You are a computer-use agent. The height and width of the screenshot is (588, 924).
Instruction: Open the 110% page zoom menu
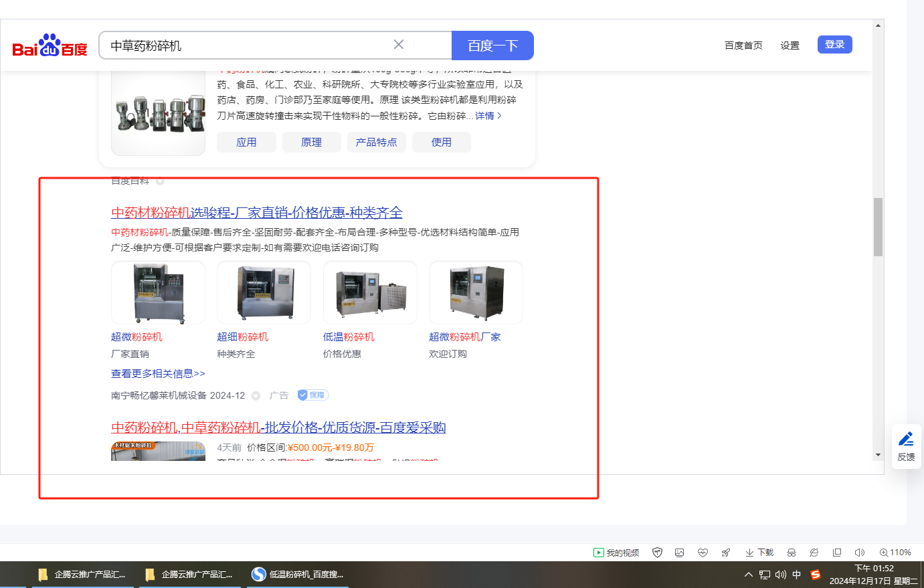(x=895, y=553)
